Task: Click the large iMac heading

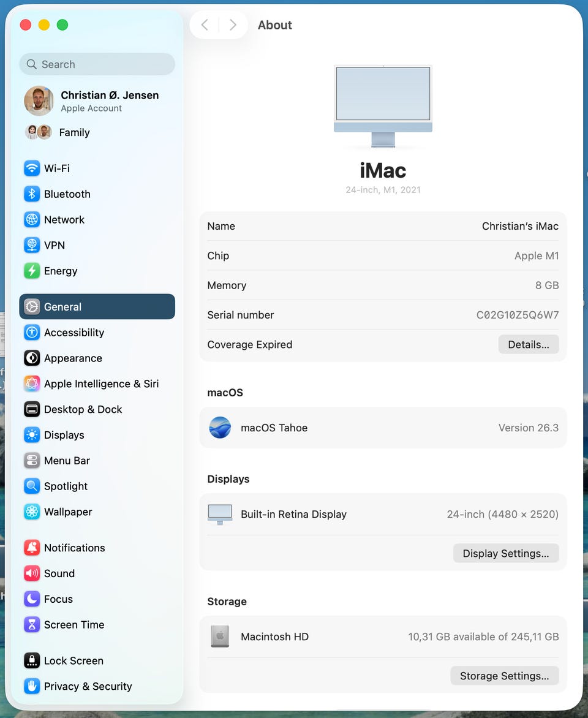Action: click(x=383, y=170)
